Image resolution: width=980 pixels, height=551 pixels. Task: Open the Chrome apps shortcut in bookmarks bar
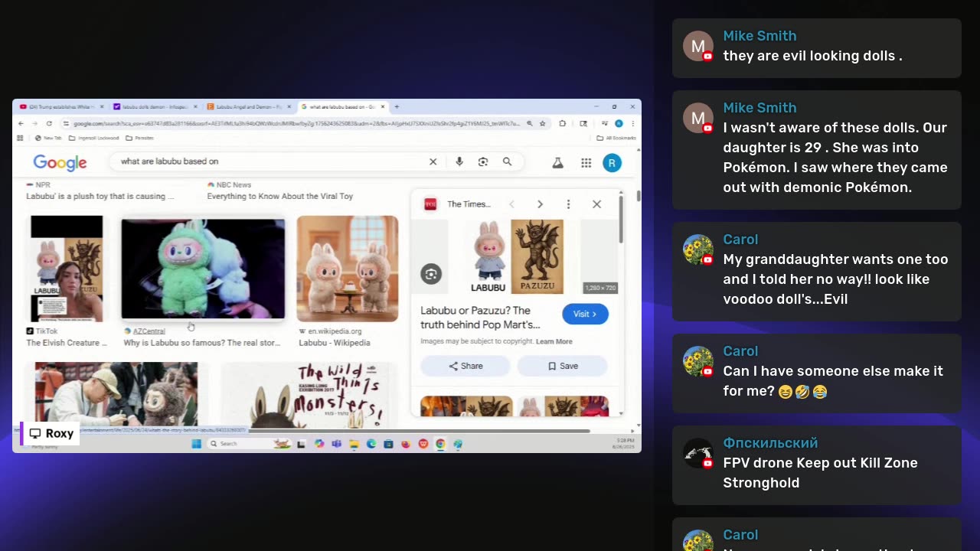pyautogui.click(x=21, y=139)
